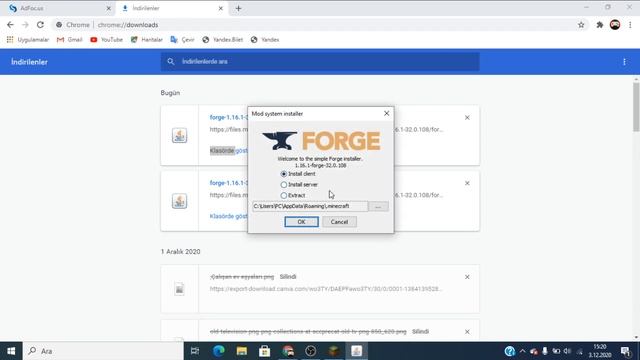Open the Minecraft block taskbar icon
Screen dimensions: 640x360
(x=333, y=351)
